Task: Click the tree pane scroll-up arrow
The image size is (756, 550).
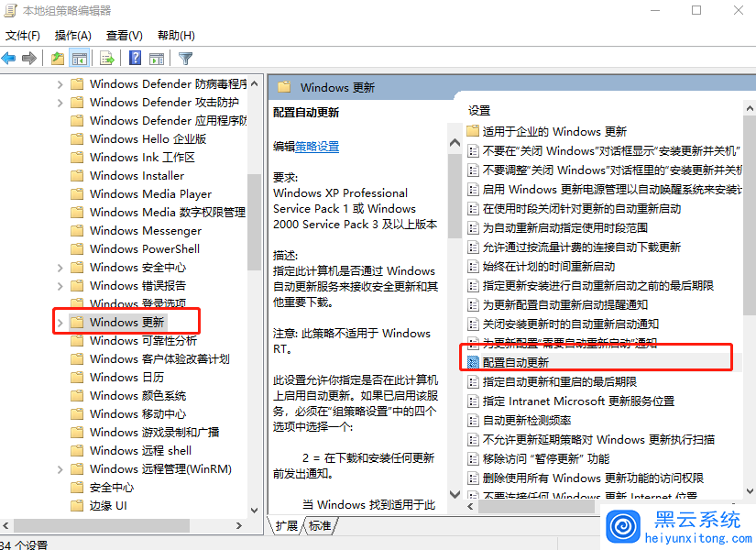Action: (255, 84)
